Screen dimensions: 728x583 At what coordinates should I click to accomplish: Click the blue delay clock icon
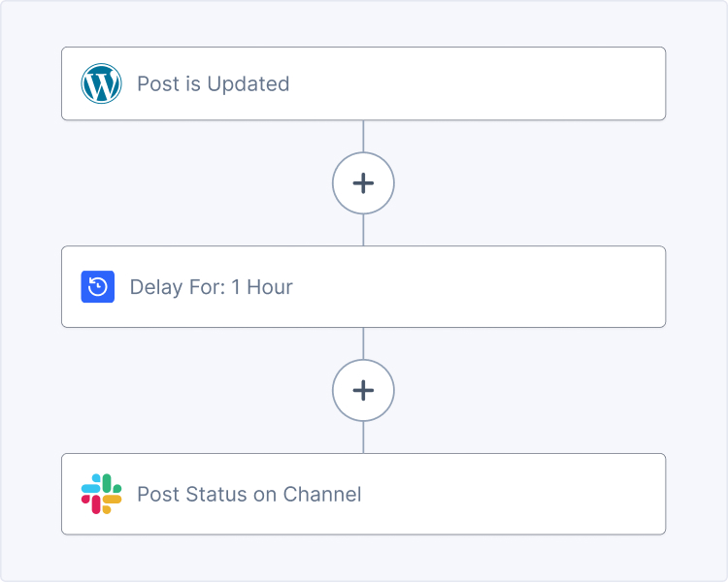tap(98, 287)
